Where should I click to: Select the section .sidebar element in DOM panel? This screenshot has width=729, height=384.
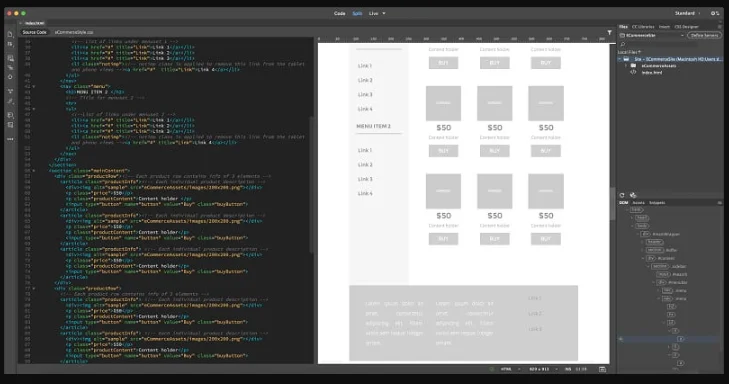[669, 266]
